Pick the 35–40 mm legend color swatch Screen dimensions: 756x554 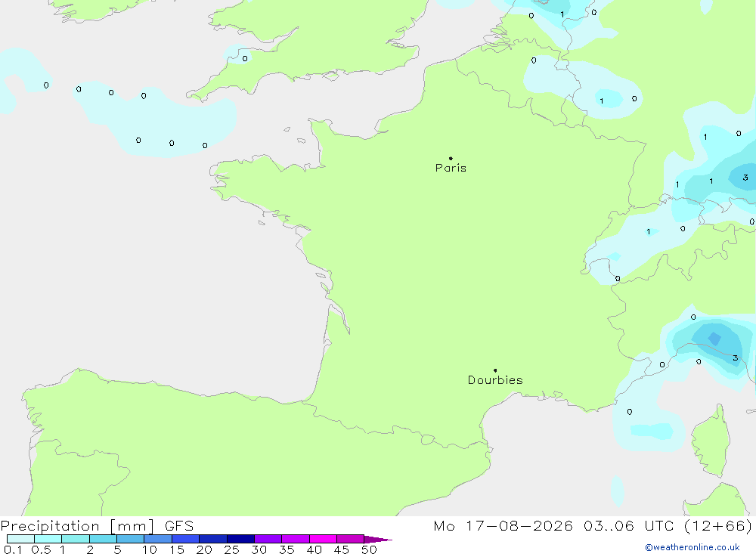tap(295, 539)
